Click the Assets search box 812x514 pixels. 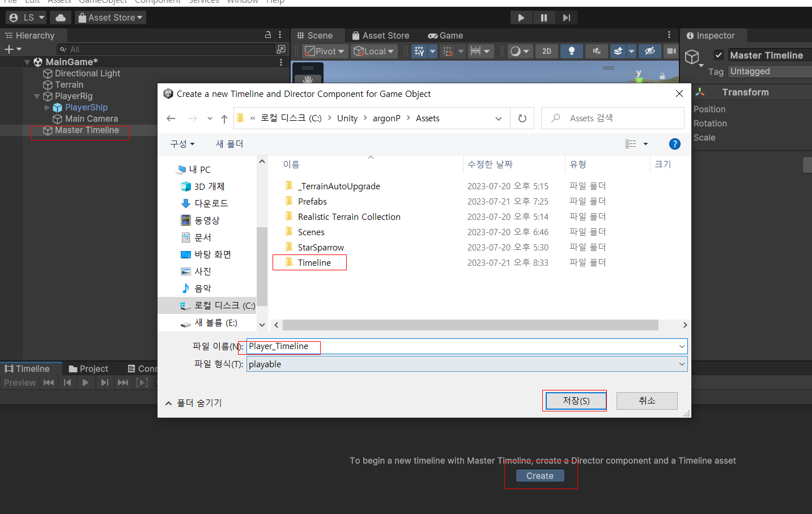point(613,118)
